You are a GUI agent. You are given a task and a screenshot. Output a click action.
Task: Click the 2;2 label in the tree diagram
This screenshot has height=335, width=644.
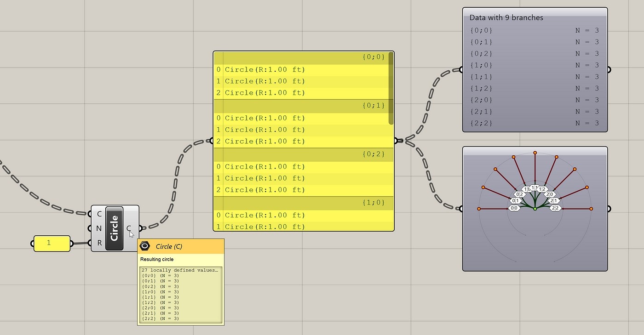(555, 208)
